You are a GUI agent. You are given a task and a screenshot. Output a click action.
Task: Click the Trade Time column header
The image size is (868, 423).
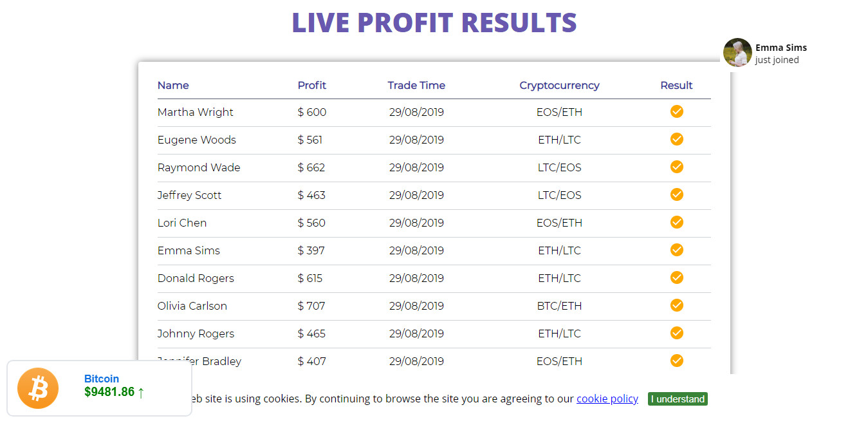(x=416, y=85)
